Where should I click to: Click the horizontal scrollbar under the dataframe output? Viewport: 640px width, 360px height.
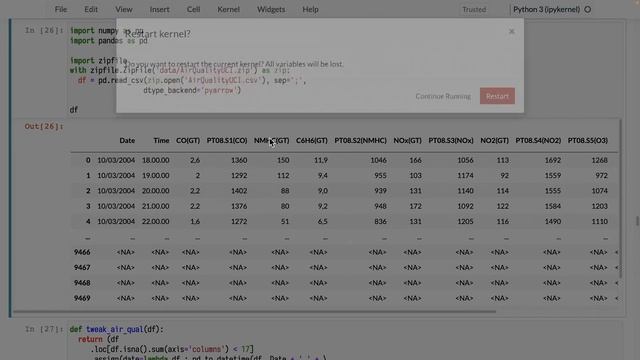[x=255, y=311]
